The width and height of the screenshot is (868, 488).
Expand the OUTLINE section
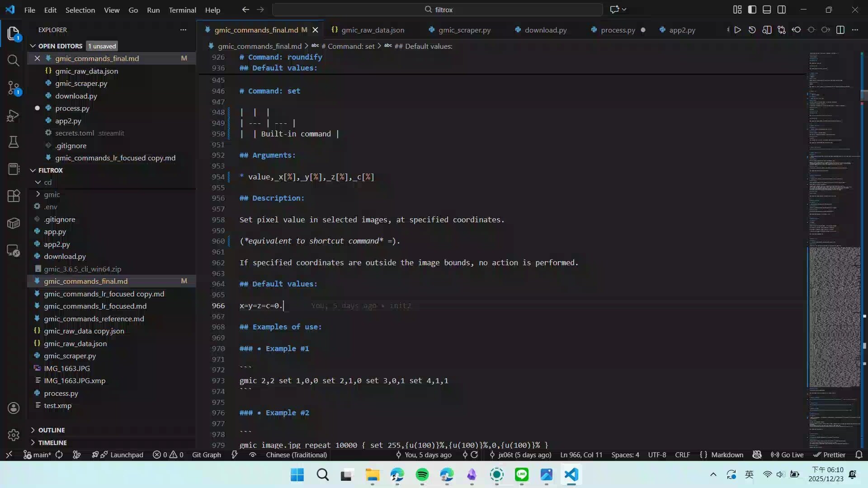51,430
